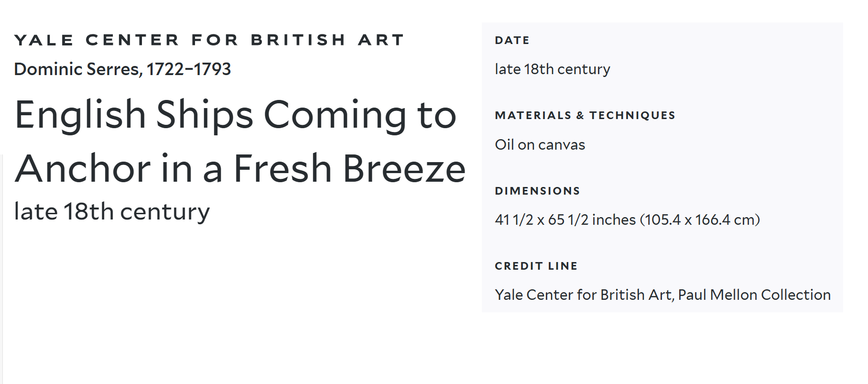868x384 pixels.
Task: Click the word "BRITISH" in the top header
Action: tap(298, 40)
